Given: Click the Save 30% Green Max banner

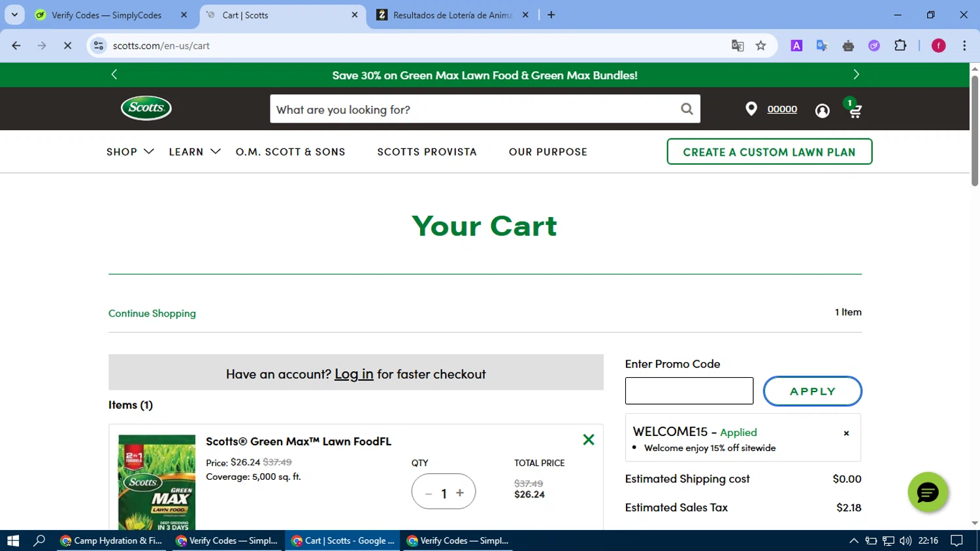Looking at the screenshot, I should click(485, 75).
